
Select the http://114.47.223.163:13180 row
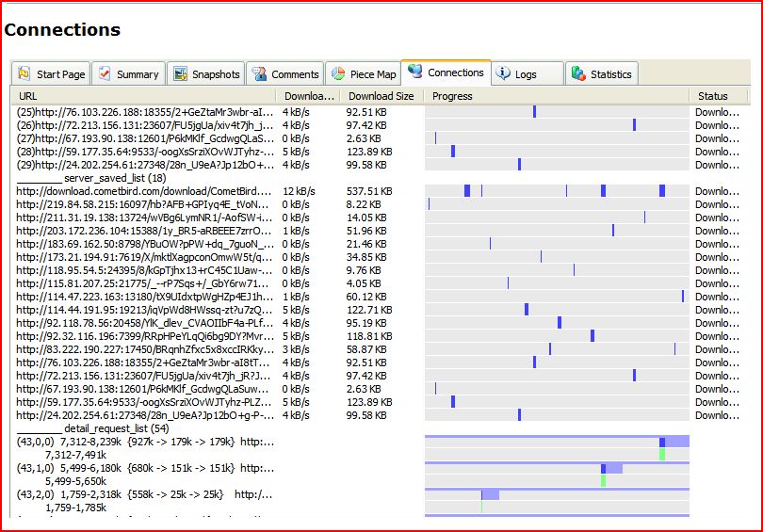[x=380, y=297]
